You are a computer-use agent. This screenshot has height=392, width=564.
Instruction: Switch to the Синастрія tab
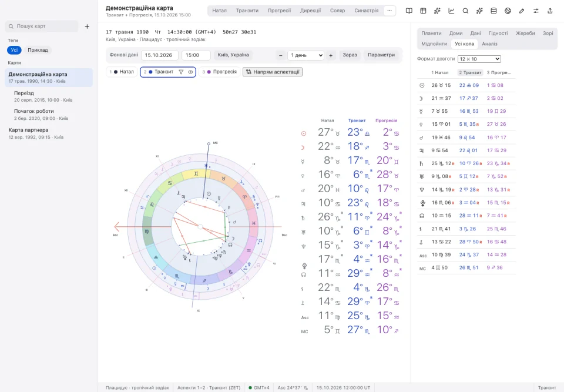366,11
